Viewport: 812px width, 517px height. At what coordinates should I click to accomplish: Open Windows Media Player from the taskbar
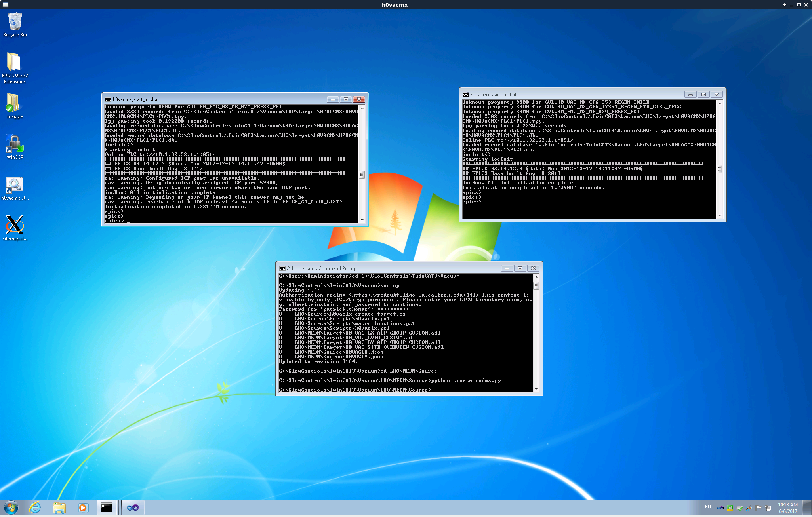(83, 507)
